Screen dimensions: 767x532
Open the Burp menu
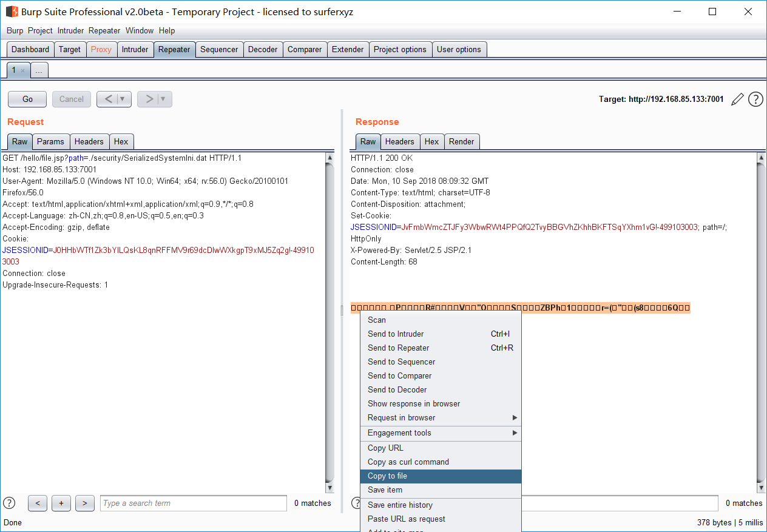[15, 30]
